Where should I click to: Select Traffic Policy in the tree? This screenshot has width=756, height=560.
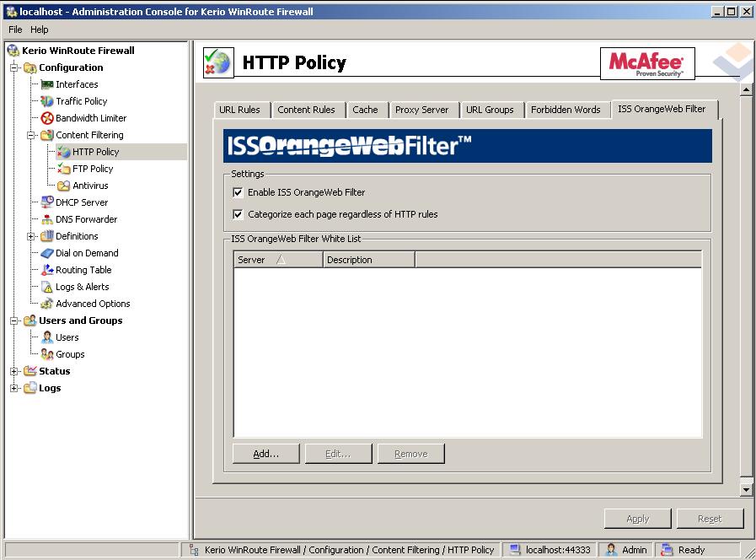coord(82,101)
